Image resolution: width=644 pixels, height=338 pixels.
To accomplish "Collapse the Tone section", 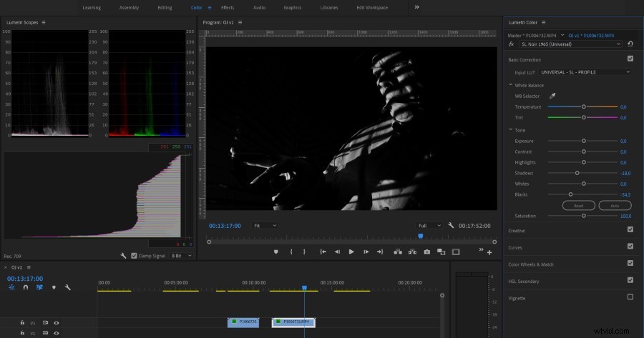I will (510, 129).
